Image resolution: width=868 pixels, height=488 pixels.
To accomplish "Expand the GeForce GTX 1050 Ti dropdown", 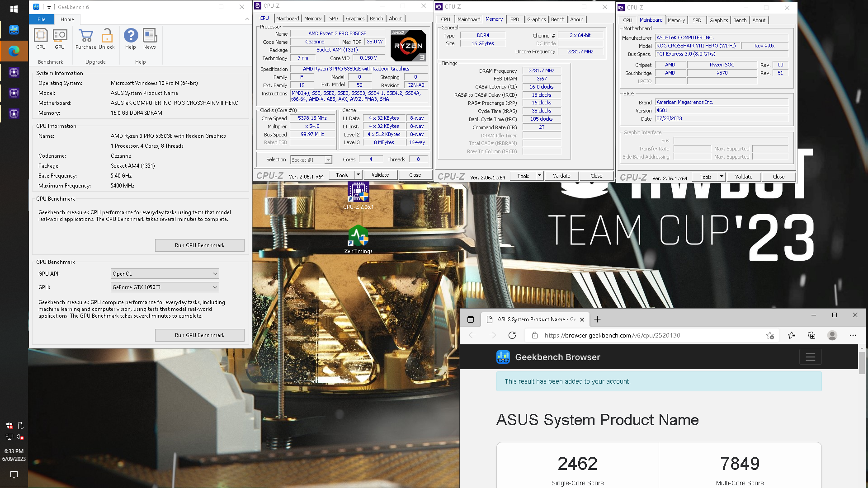I will (x=165, y=287).
